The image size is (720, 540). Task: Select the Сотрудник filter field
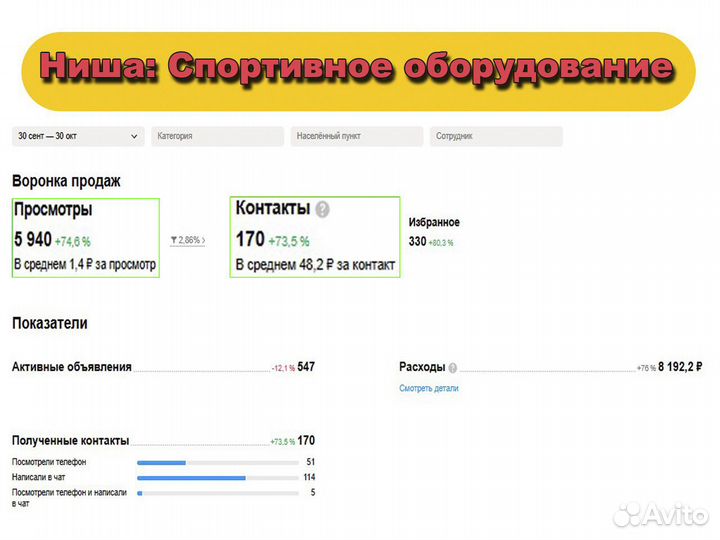click(x=496, y=136)
